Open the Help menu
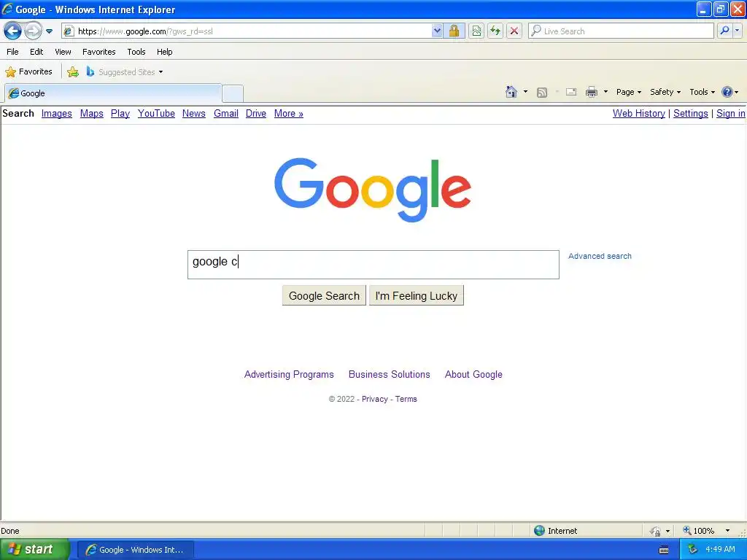 pyautogui.click(x=164, y=52)
